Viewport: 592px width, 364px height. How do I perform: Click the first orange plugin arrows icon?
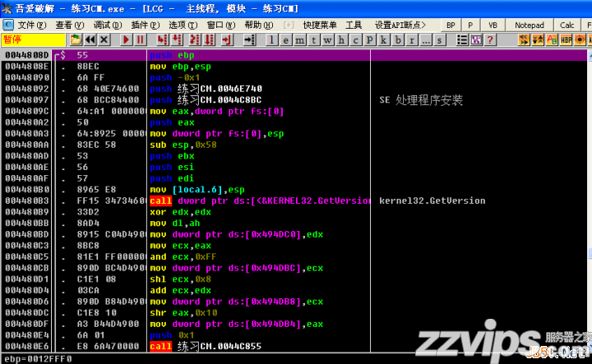(524, 39)
